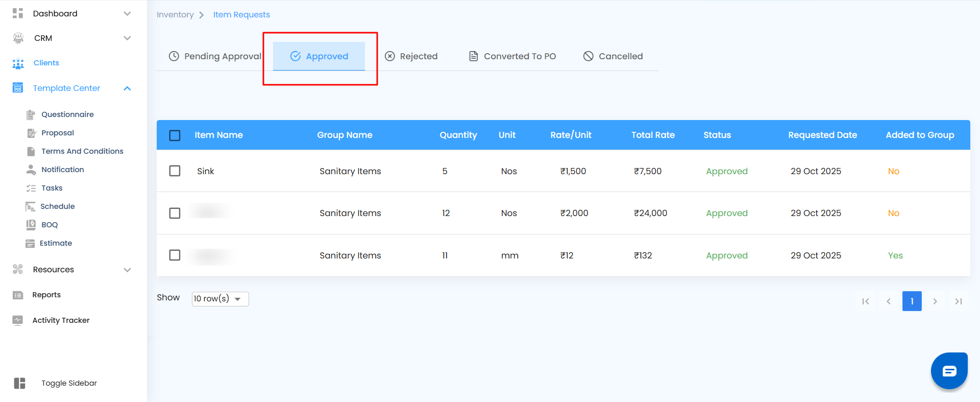Click the Sink item name cell
This screenshot has width=980, height=402.
[206, 171]
